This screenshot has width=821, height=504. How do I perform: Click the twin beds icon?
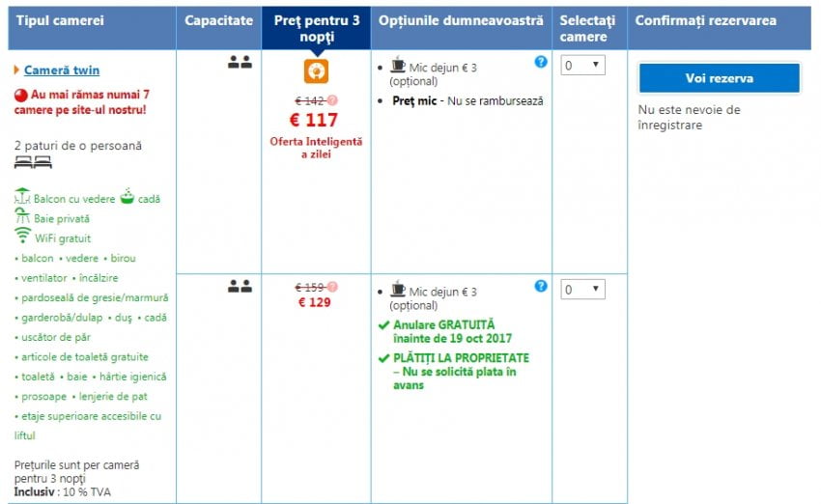(33, 162)
